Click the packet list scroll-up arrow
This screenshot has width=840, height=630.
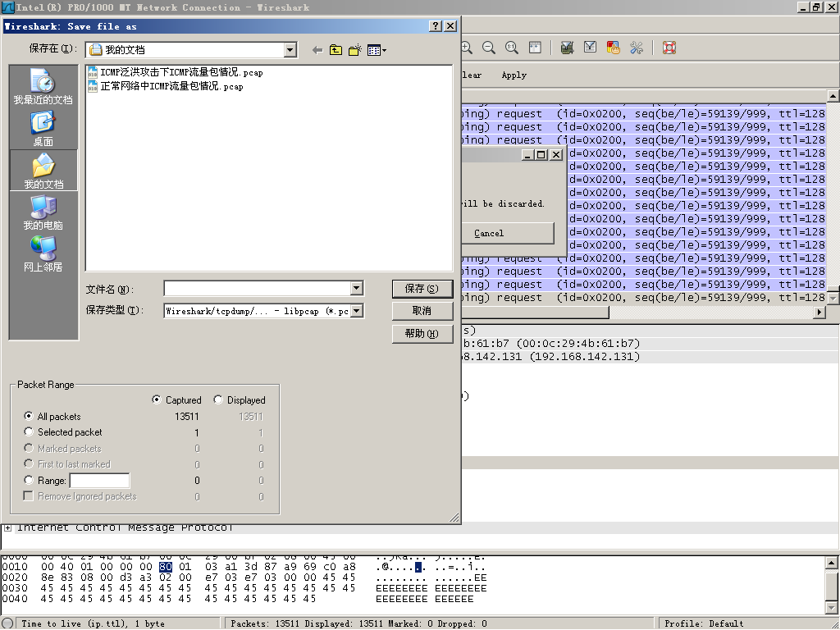(833, 96)
